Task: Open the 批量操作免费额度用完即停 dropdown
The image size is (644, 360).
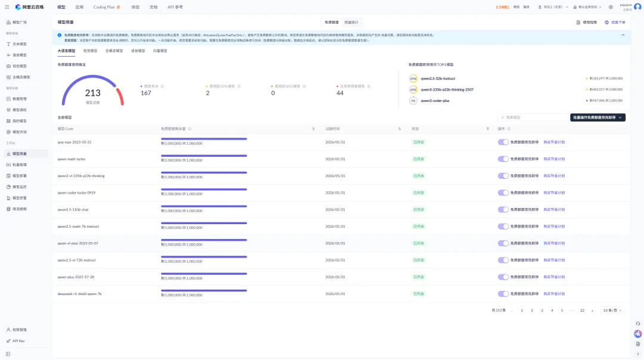Action: tap(597, 117)
